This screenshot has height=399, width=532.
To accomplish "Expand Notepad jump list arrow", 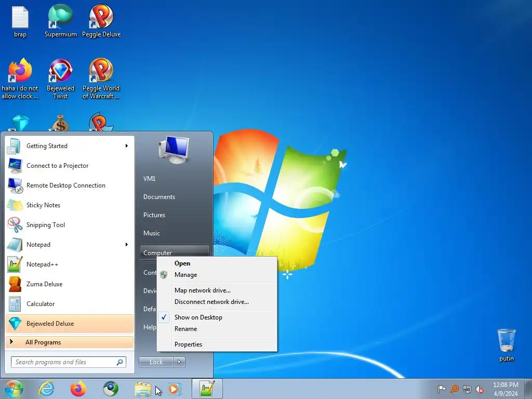I will click(127, 245).
